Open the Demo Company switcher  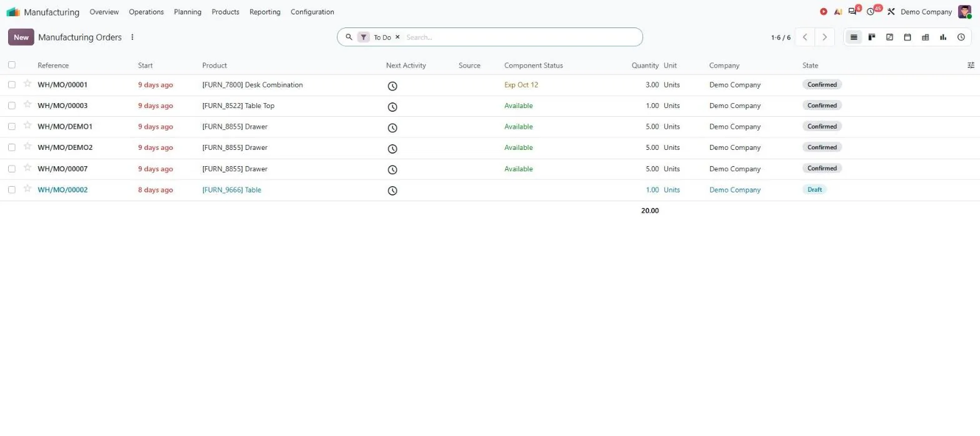pyautogui.click(x=926, y=12)
